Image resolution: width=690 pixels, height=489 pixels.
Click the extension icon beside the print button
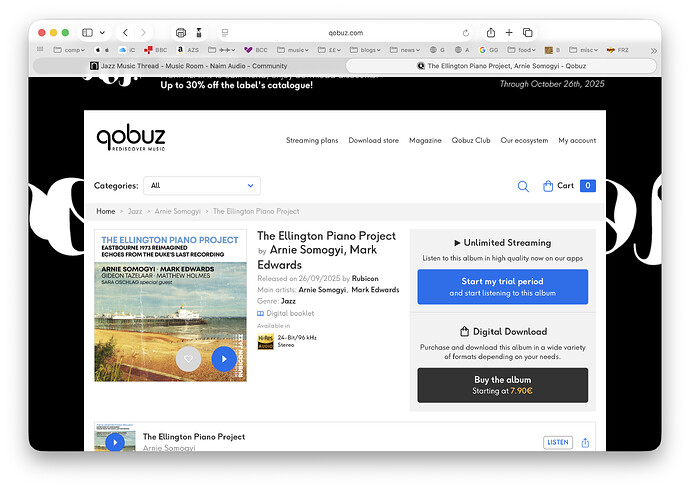click(199, 33)
